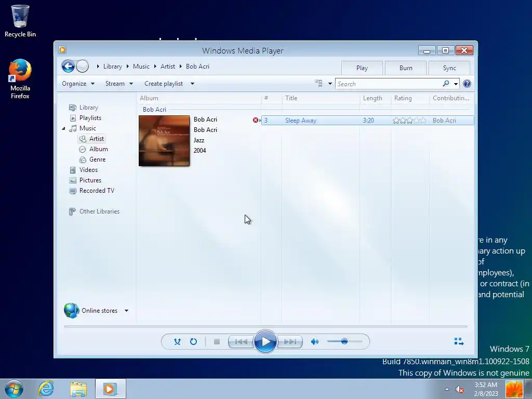Adjust the volume slider

coord(344,341)
